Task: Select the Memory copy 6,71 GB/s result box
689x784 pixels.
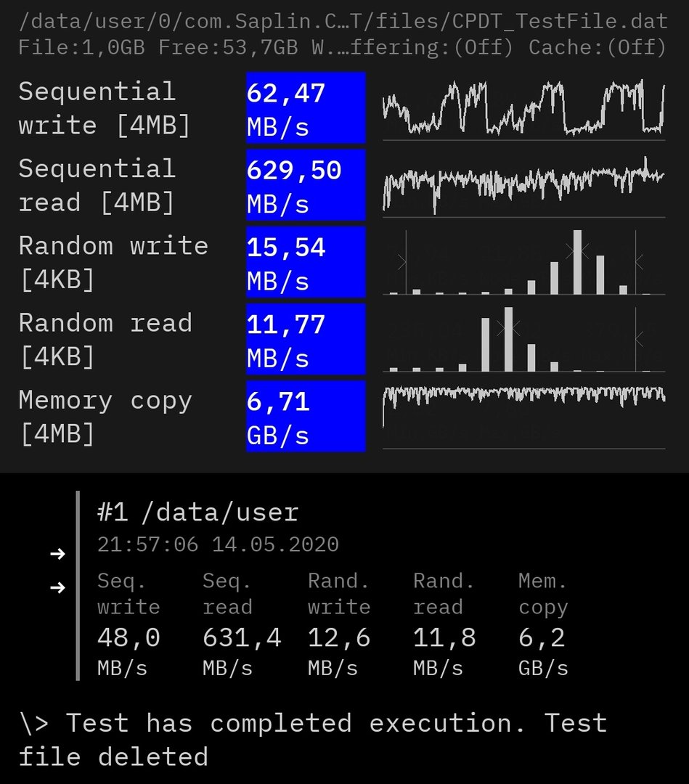Action: pyautogui.click(x=306, y=416)
